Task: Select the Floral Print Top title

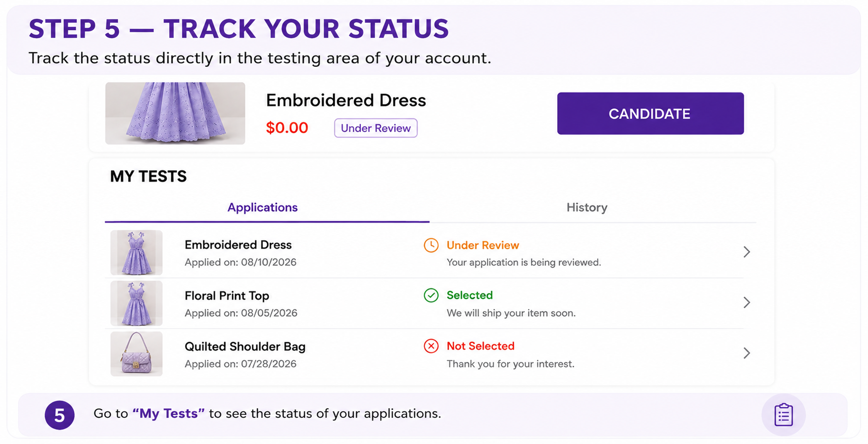Action: [x=227, y=296]
